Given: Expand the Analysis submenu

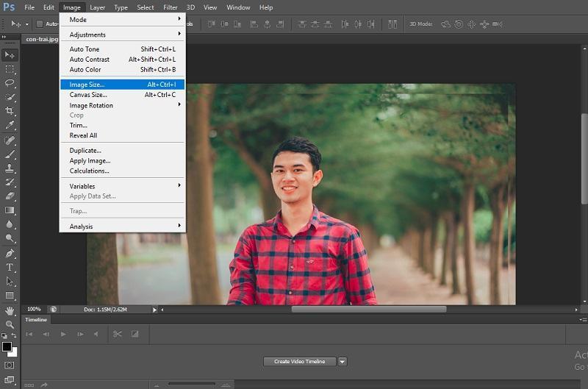Looking at the screenshot, I should pos(123,226).
